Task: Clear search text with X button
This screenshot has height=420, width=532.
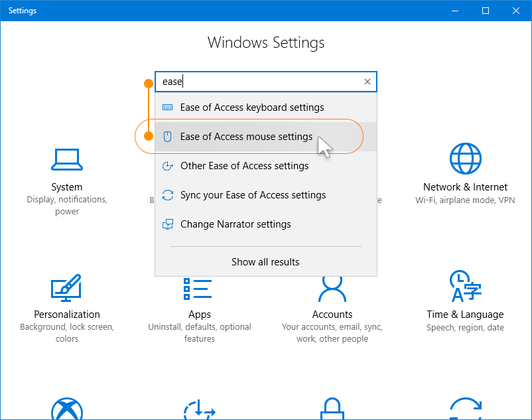Action: click(x=367, y=82)
